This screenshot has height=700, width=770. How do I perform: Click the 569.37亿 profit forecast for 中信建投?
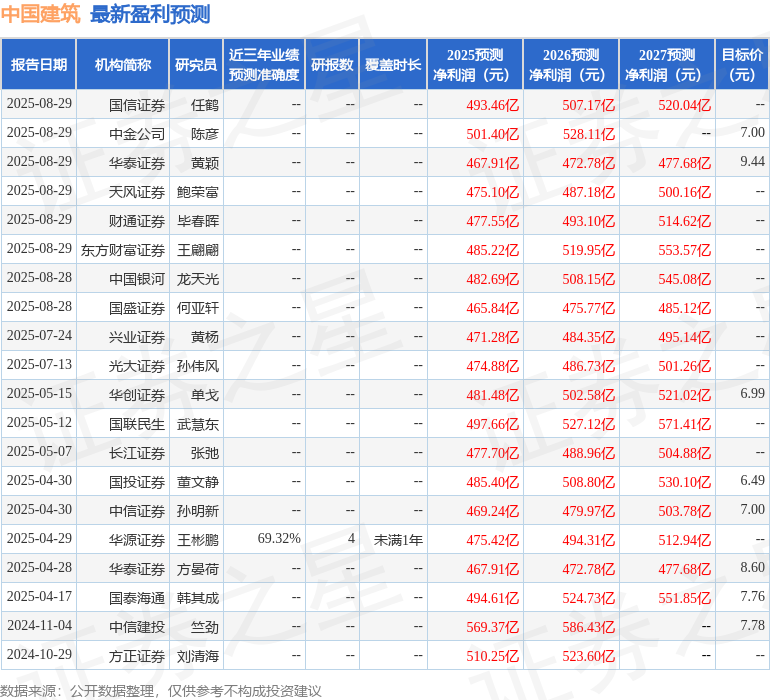493,627
